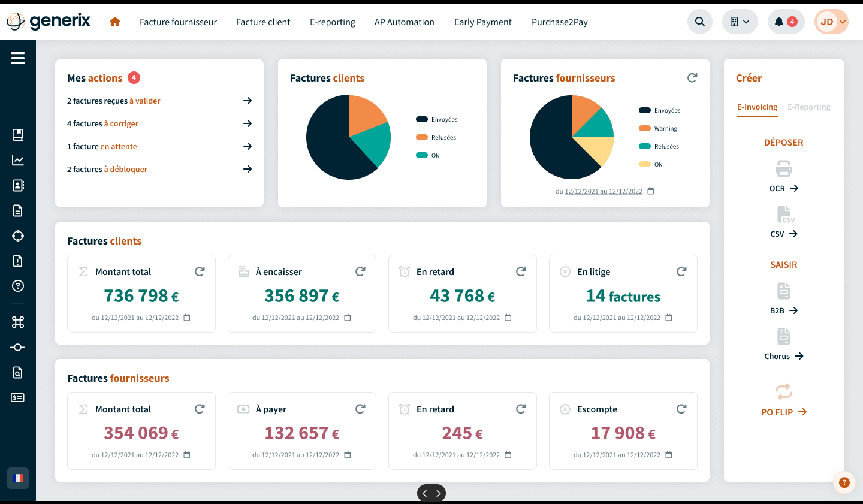The width and height of the screenshot is (863, 504).
Task: Click the sidebar analytics line chart icon
Action: (18, 160)
